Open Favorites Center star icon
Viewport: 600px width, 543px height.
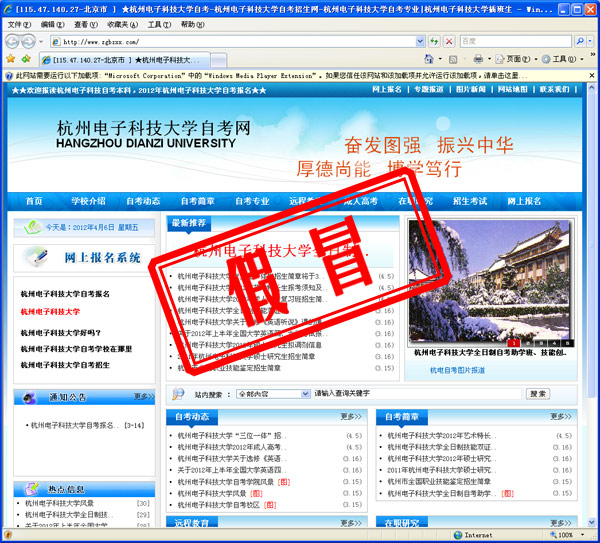(x=10, y=59)
